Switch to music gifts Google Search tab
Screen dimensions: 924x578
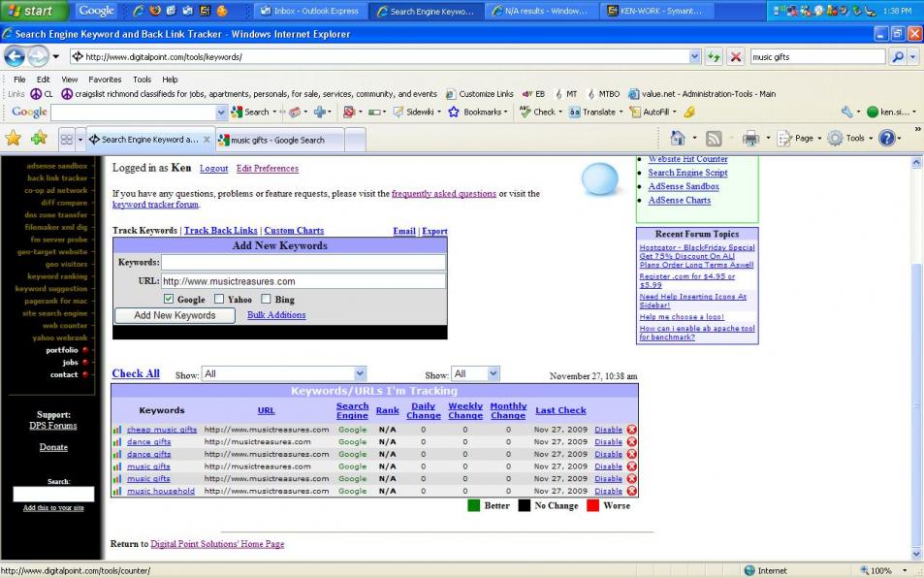coord(280,140)
